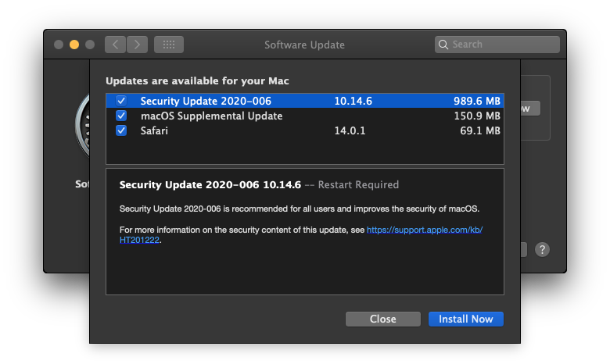
Task: Click the partially hidden Update Now button
Action: [530, 109]
